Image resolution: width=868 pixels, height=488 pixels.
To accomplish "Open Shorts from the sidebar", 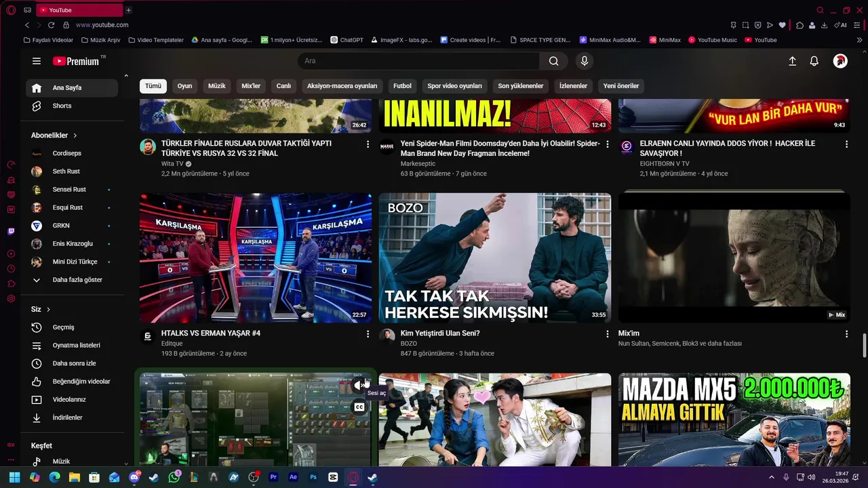I will [72, 106].
